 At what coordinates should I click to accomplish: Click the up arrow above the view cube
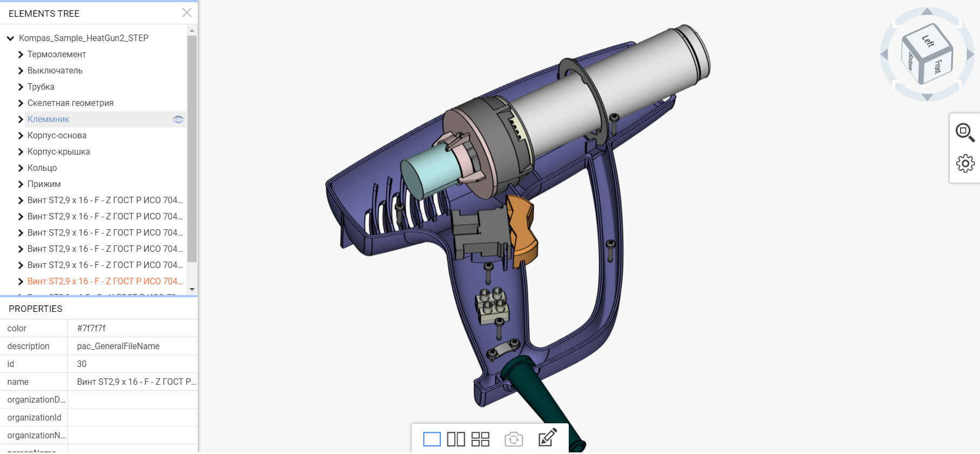tap(927, 11)
